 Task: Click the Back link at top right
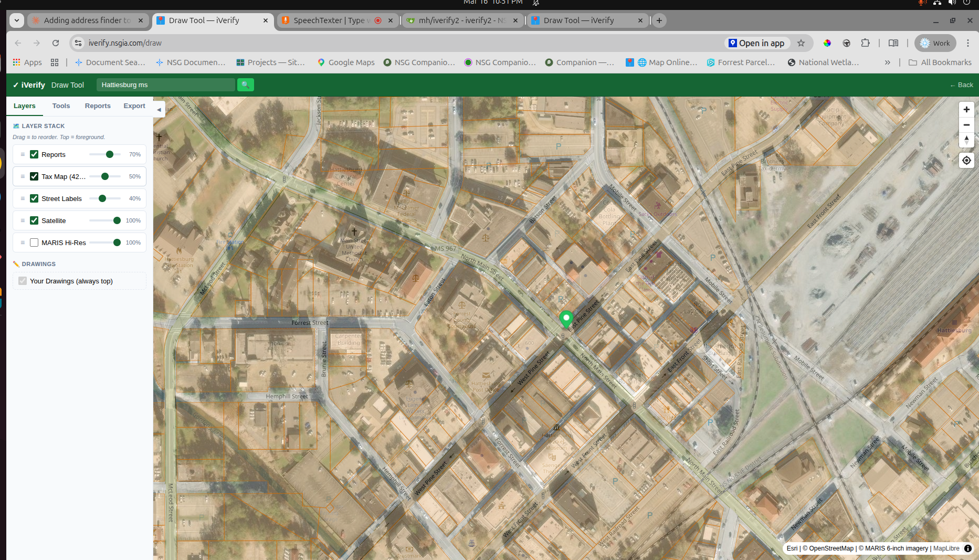(x=961, y=84)
